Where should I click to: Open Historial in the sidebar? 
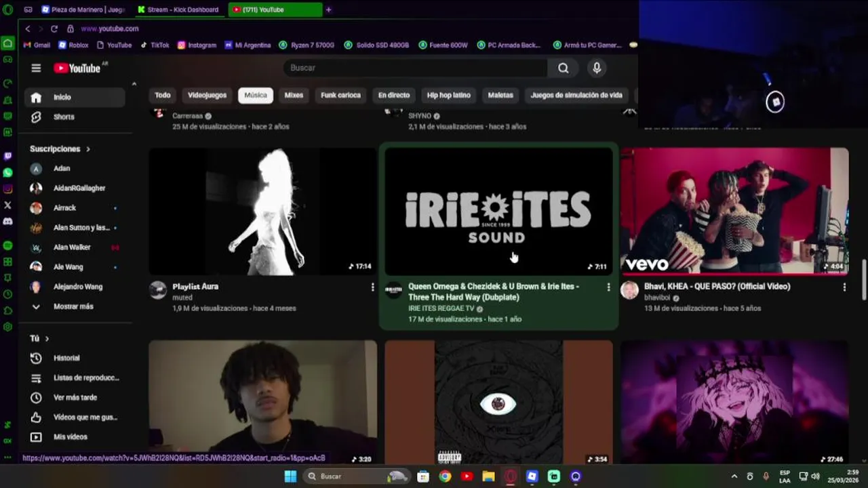pyautogui.click(x=75, y=358)
